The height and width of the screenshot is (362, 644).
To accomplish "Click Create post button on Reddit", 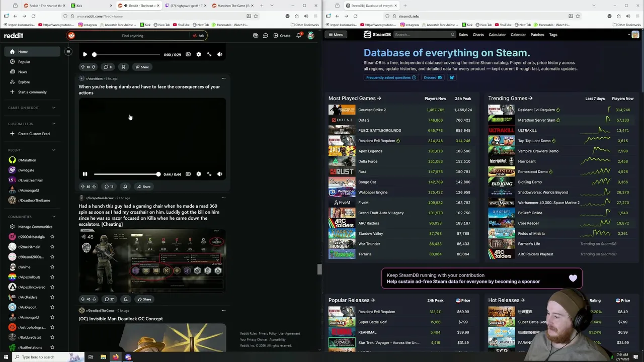I will click(282, 36).
